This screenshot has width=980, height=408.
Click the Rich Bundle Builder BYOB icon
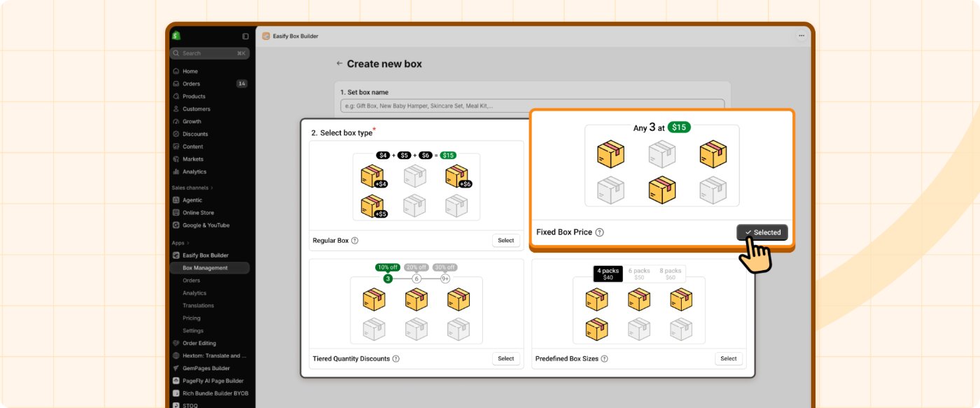pyautogui.click(x=176, y=394)
